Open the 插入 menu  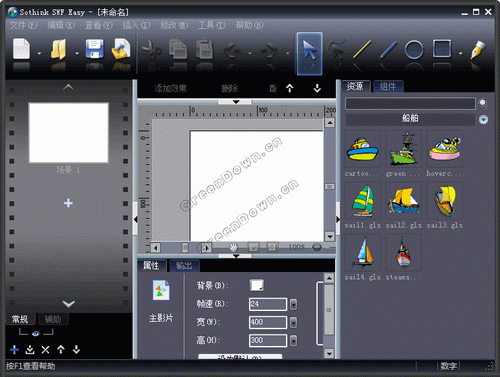pos(136,25)
